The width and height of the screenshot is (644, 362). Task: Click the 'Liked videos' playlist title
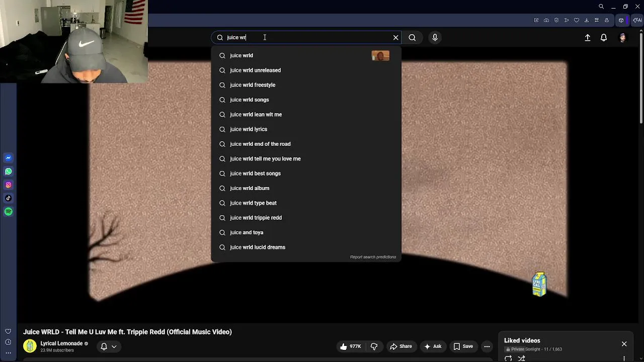point(522,340)
